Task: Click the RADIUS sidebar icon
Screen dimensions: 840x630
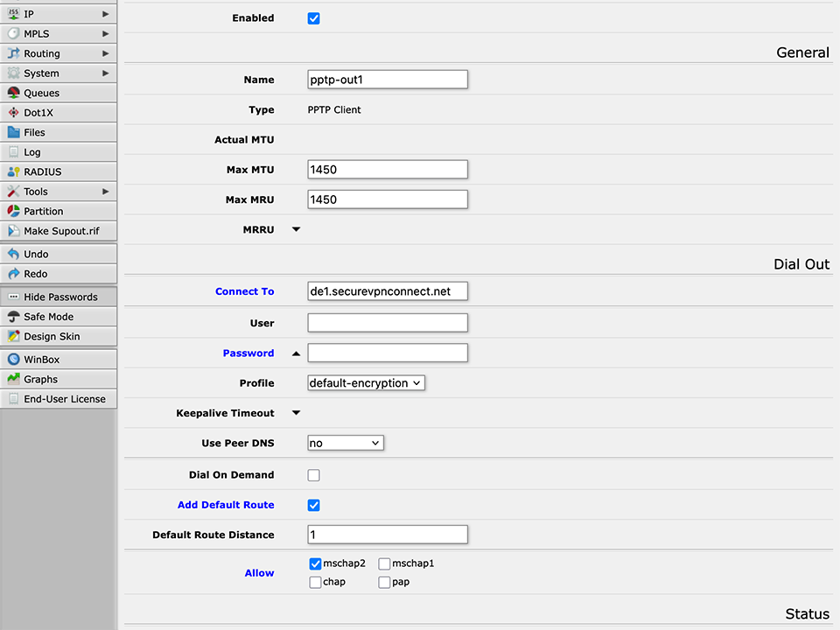Action: click(x=11, y=171)
